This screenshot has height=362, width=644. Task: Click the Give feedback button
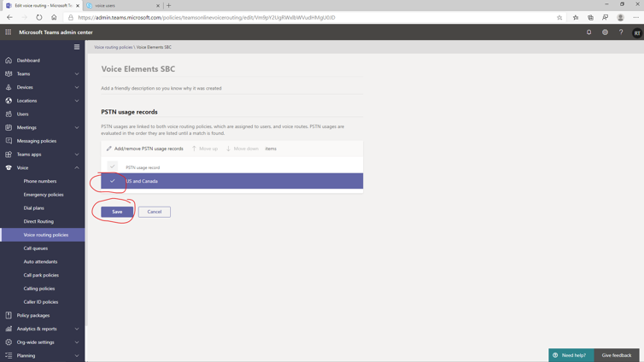tap(617, 355)
